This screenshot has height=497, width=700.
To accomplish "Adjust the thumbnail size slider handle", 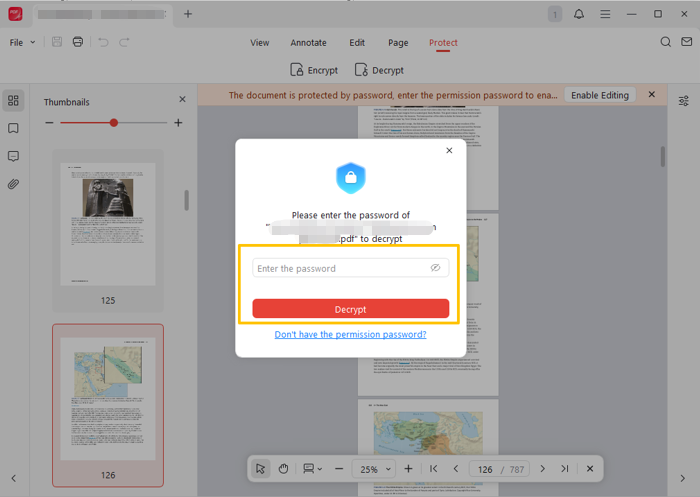I will click(x=114, y=122).
